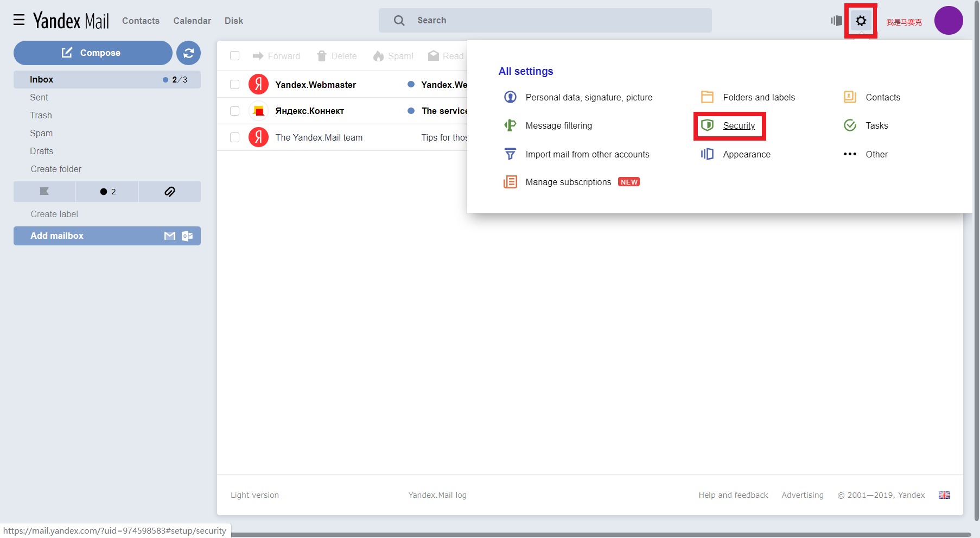Click Create folder link
Image resolution: width=980 pixels, height=538 pixels.
56,169
